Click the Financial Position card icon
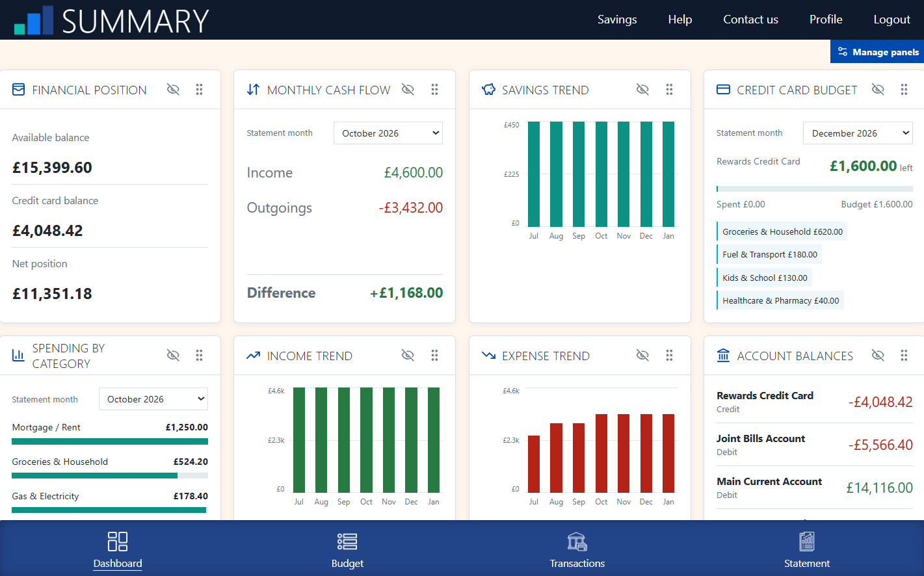The width and height of the screenshot is (924, 576). (19, 90)
